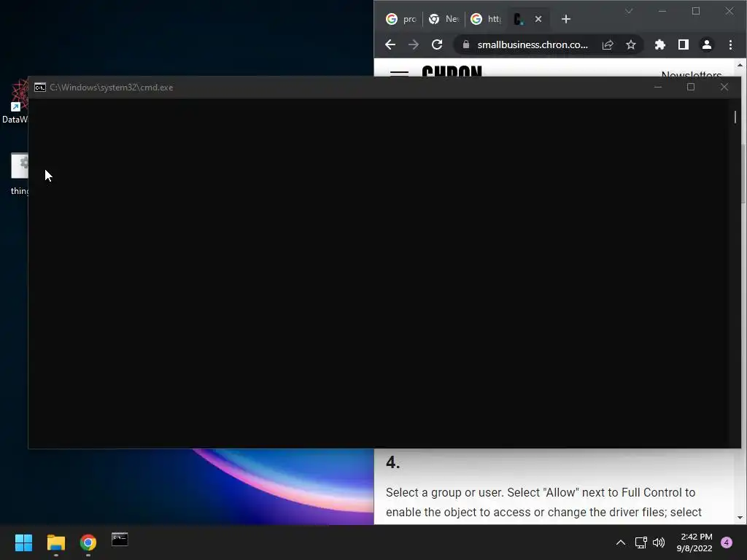
Task: Toggle Chrome side panel icon
Action: pos(683,44)
